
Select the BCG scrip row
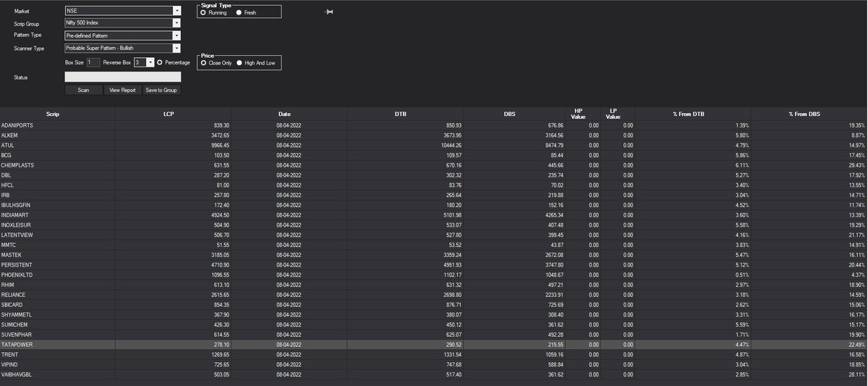(434, 155)
